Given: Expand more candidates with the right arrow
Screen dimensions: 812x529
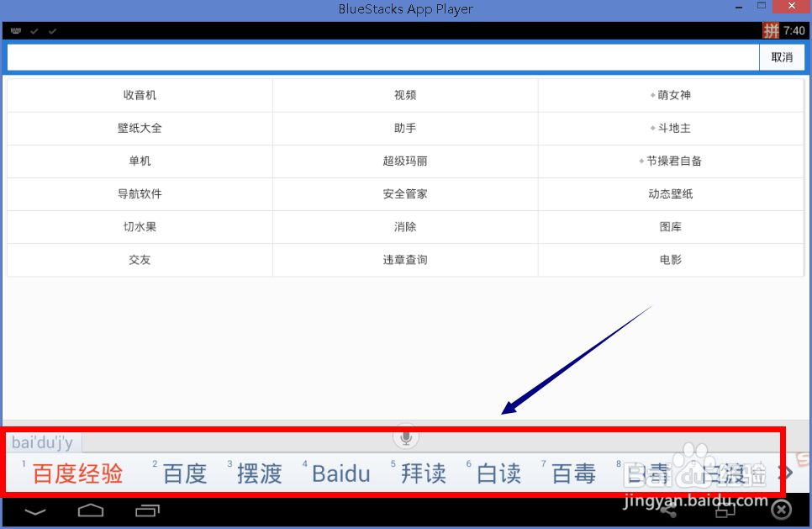Looking at the screenshot, I should pyautogui.click(x=787, y=472).
